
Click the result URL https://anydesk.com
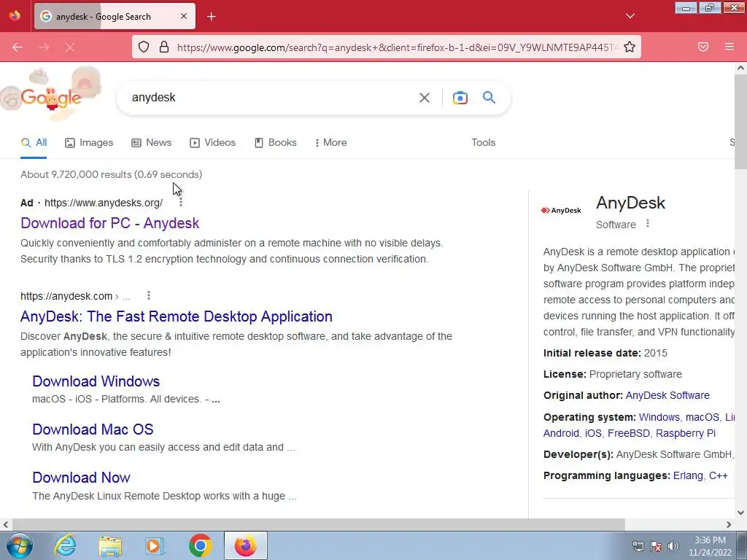click(66, 296)
